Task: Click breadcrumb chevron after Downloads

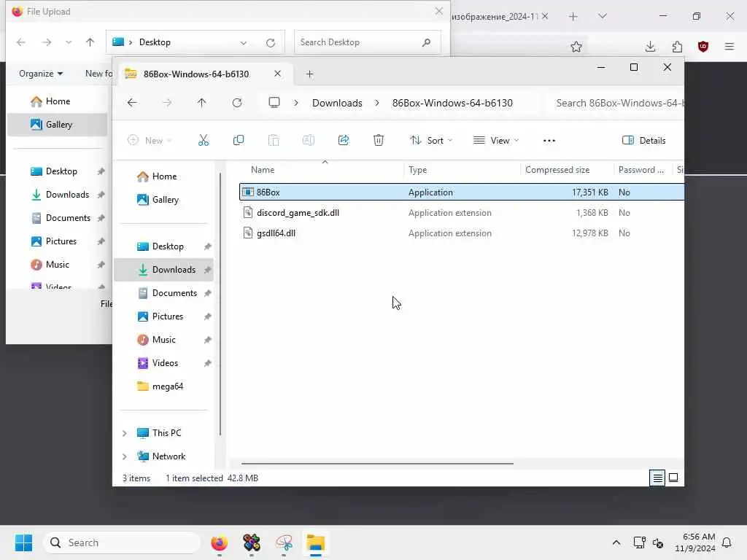Action: (377, 102)
